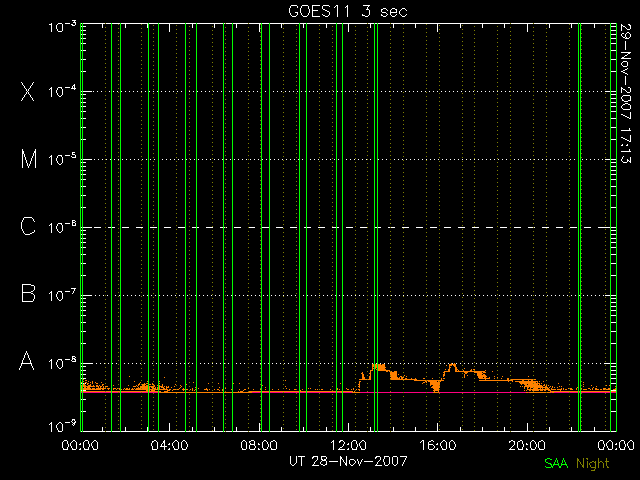
Task: Click the C flare class label
Action: (x=28, y=226)
